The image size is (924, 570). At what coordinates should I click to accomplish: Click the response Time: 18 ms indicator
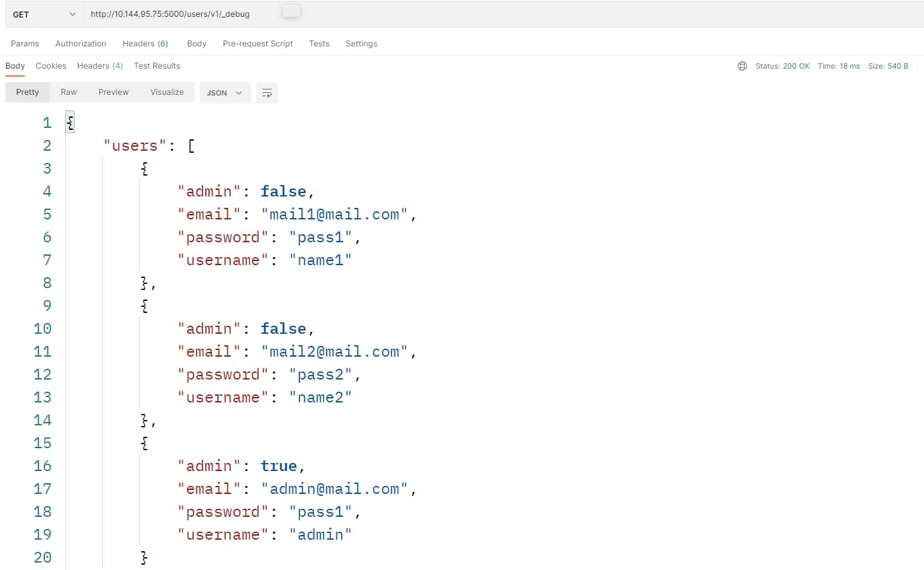pos(839,66)
